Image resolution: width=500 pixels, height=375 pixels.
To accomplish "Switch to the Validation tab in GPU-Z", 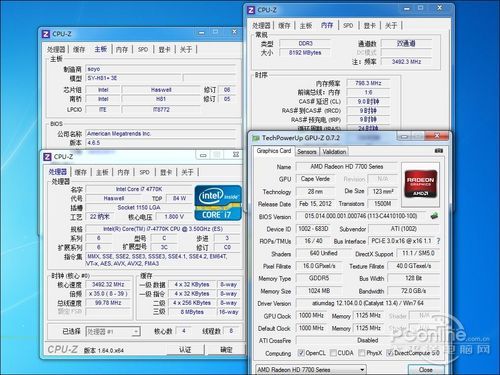I will pyautogui.click(x=334, y=152).
